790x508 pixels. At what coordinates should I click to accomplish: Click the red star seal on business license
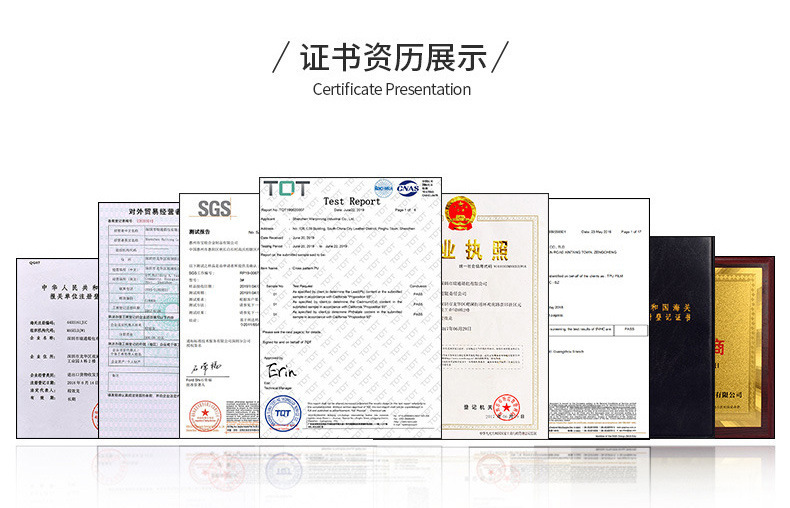coord(506,407)
